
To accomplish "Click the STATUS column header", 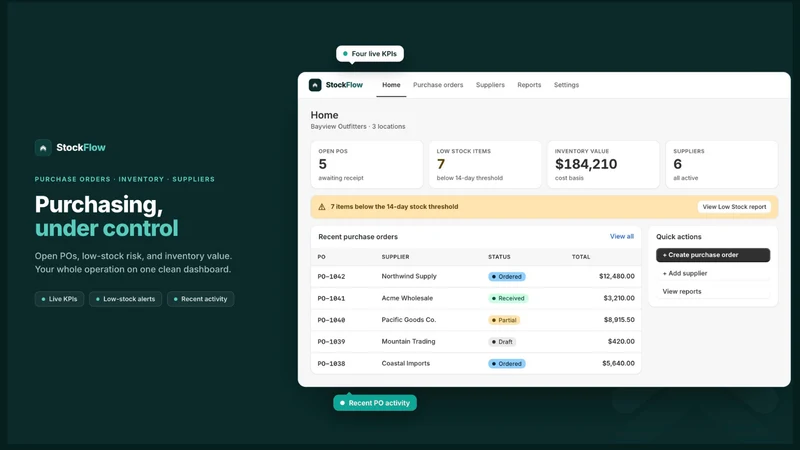I will (499, 257).
